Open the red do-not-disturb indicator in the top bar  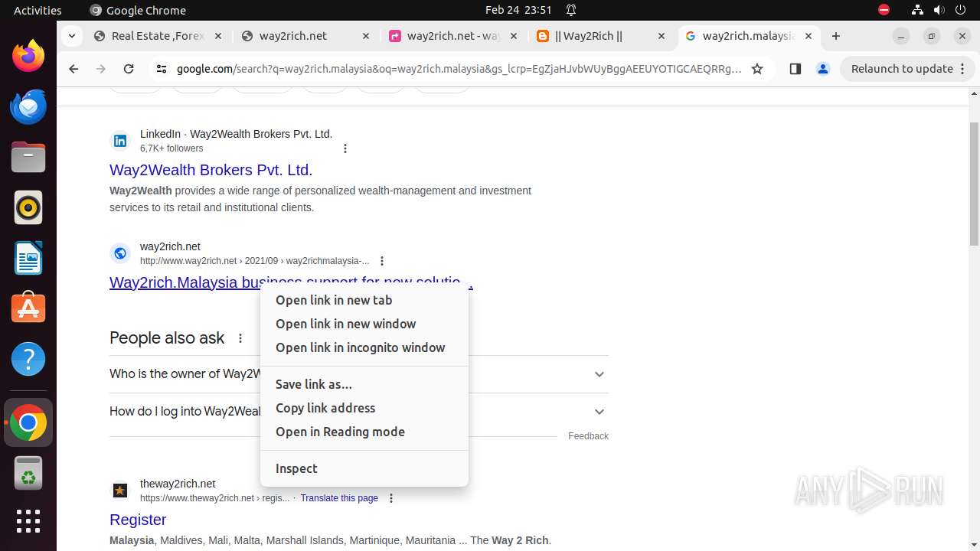click(x=884, y=10)
